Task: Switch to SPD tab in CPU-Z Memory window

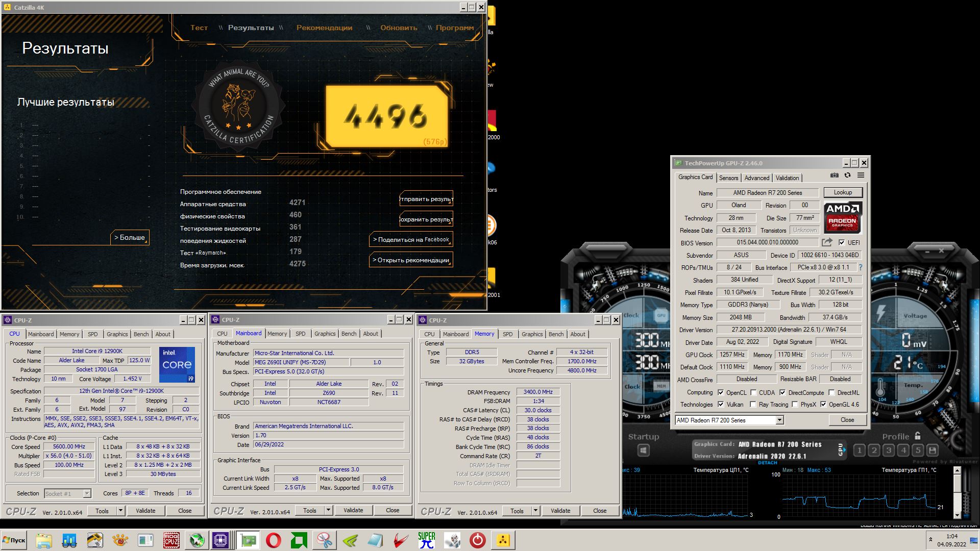Action: pyautogui.click(x=507, y=334)
